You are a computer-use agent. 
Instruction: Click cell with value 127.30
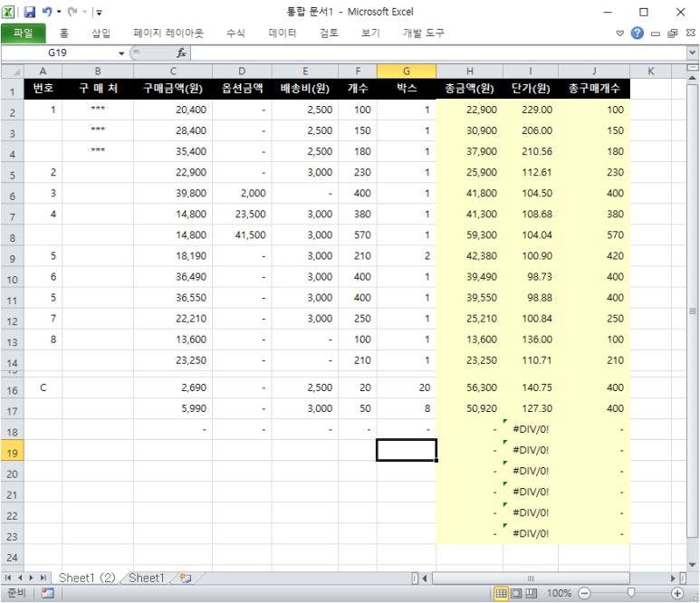click(531, 408)
